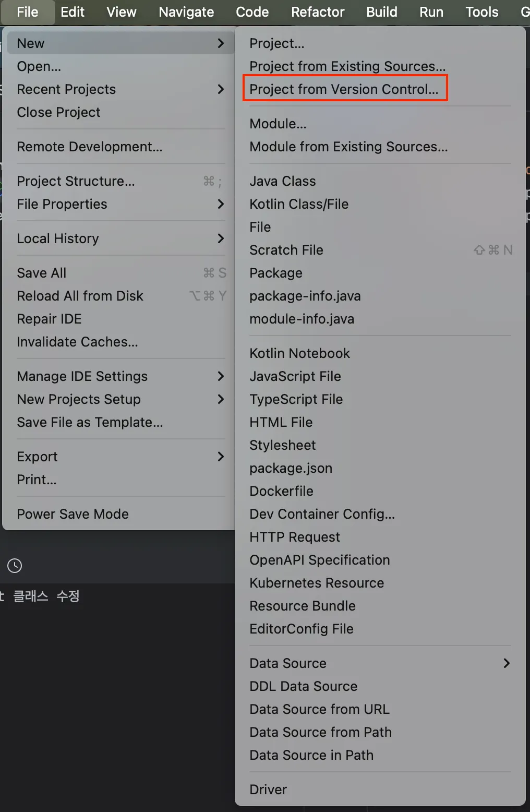The image size is (530, 812).
Task: Select Project from Version Control
Action: [x=344, y=89]
